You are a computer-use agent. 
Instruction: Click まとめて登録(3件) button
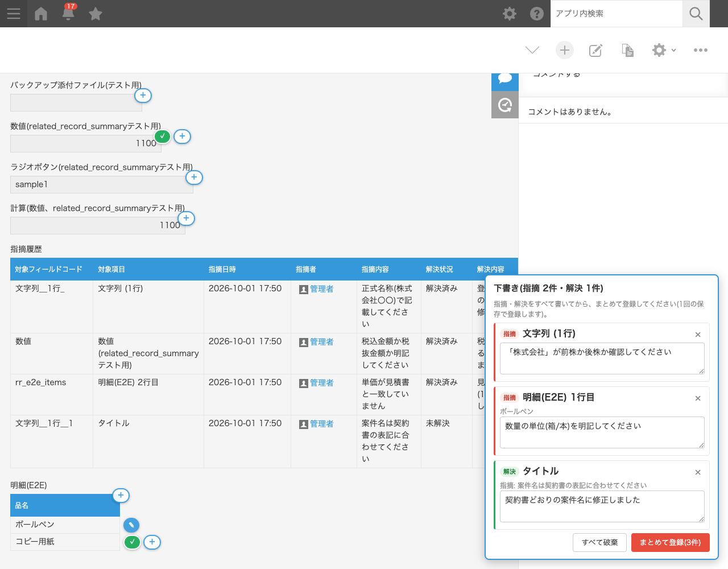coord(671,542)
